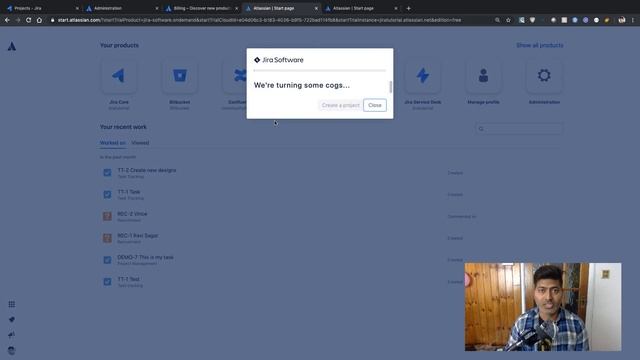The width and height of the screenshot is (640, 360).
Task: Switch to the Billing browser tab
Action: coord(201,8)
